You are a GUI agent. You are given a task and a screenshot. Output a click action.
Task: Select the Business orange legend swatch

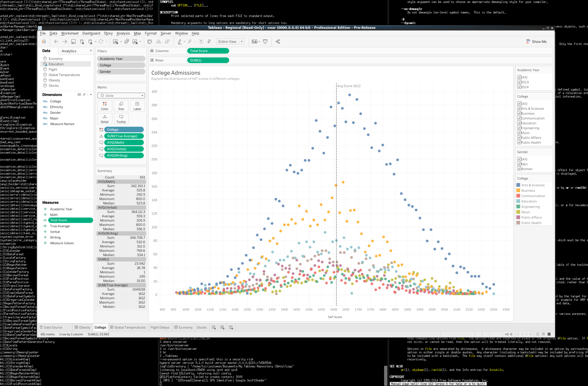tap(518, 190)
